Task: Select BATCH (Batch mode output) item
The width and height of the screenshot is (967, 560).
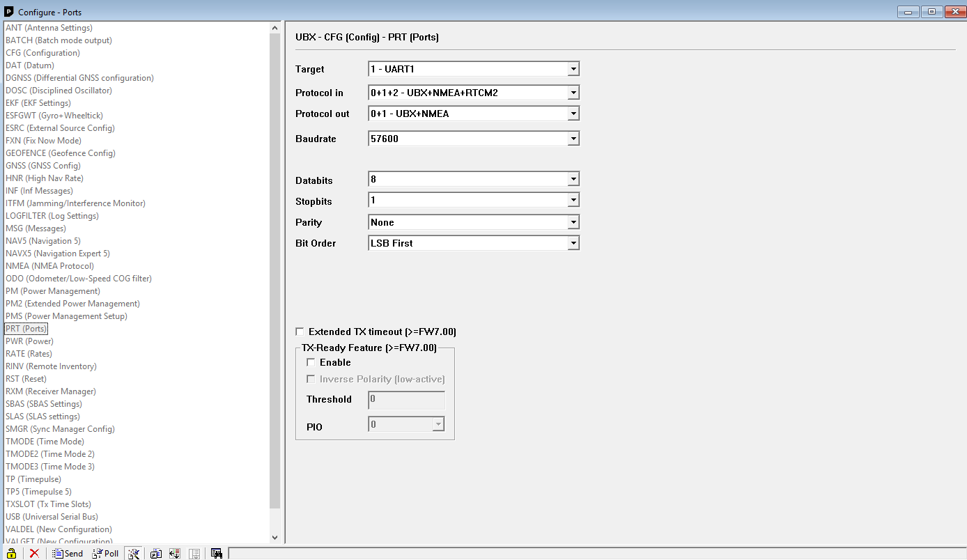Action: pos(59,40)
